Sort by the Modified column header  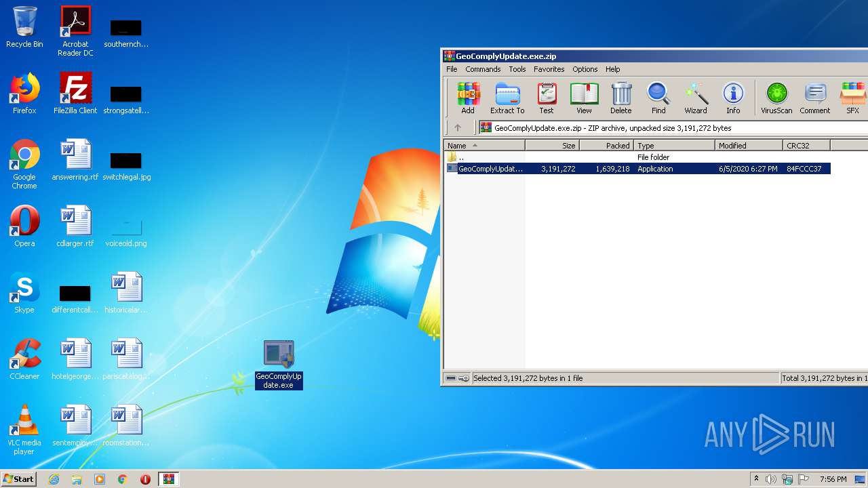point(749,146)
